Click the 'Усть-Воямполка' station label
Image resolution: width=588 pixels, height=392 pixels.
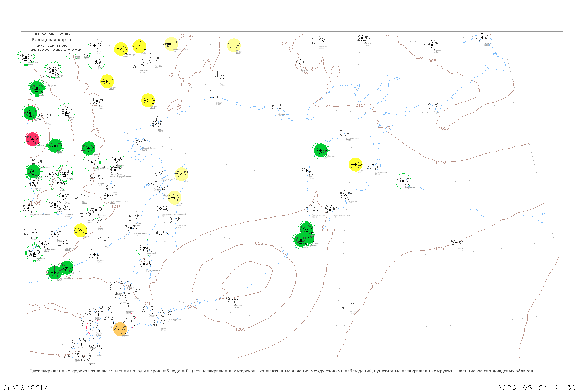coord(352,139)
